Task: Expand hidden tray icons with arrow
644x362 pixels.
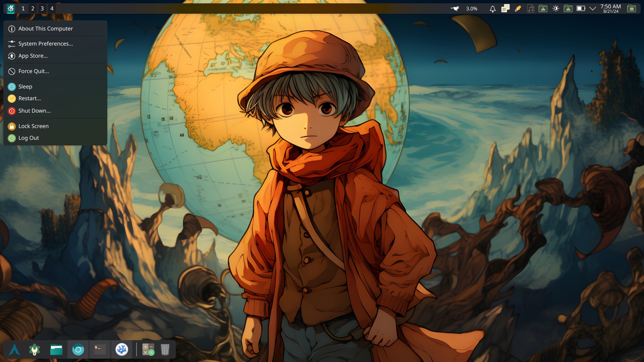Action: [x=593, y=9]
